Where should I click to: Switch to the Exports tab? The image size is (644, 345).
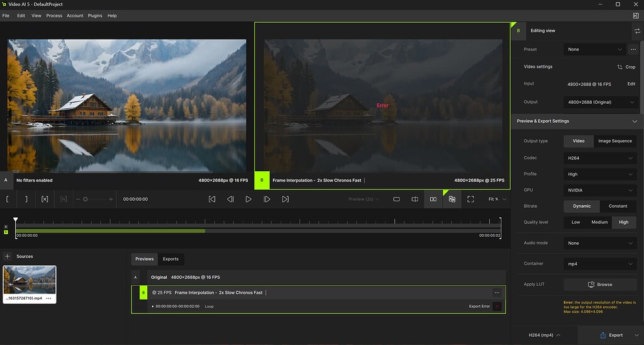(x=170, y=259)
